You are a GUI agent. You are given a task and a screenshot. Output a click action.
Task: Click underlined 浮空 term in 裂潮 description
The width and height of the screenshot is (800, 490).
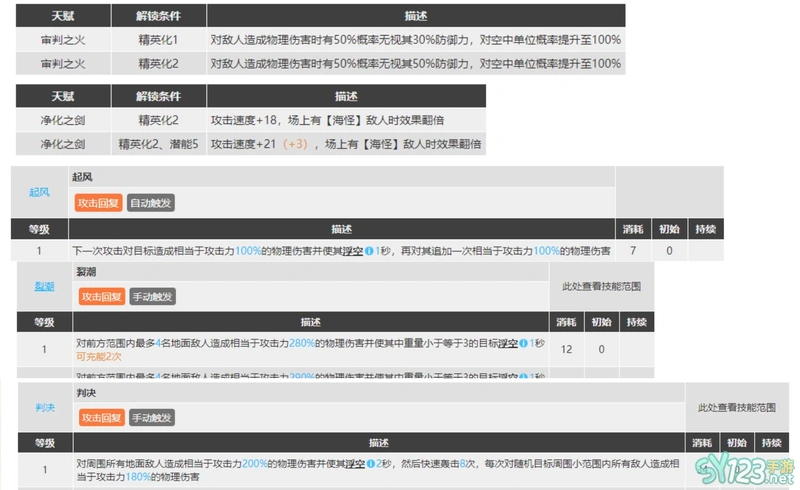[x=508, y=344]
